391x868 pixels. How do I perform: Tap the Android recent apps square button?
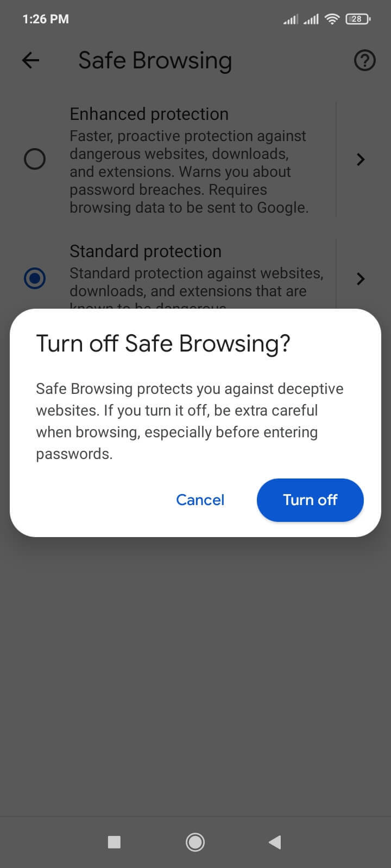[x=114, y=842]
